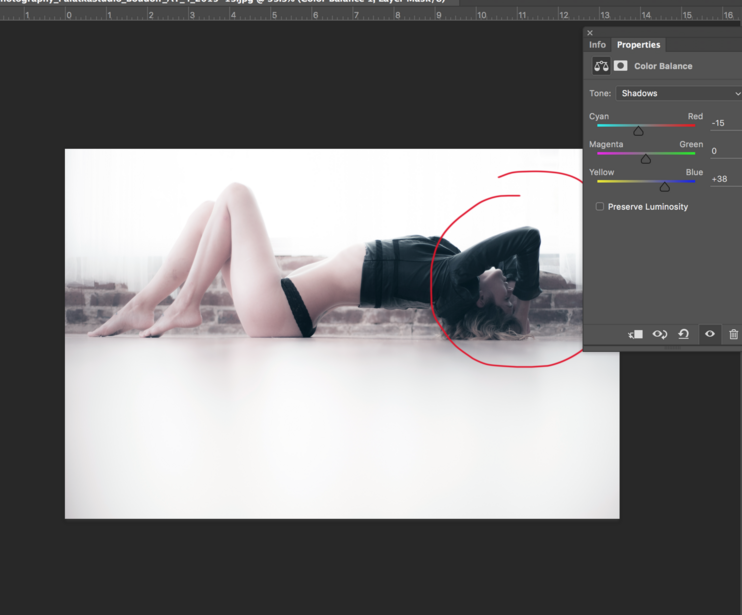This screenshot has width=742, height=615.
Task: Click the Cyan-Red value field showing -15
Action: [726, 123]
